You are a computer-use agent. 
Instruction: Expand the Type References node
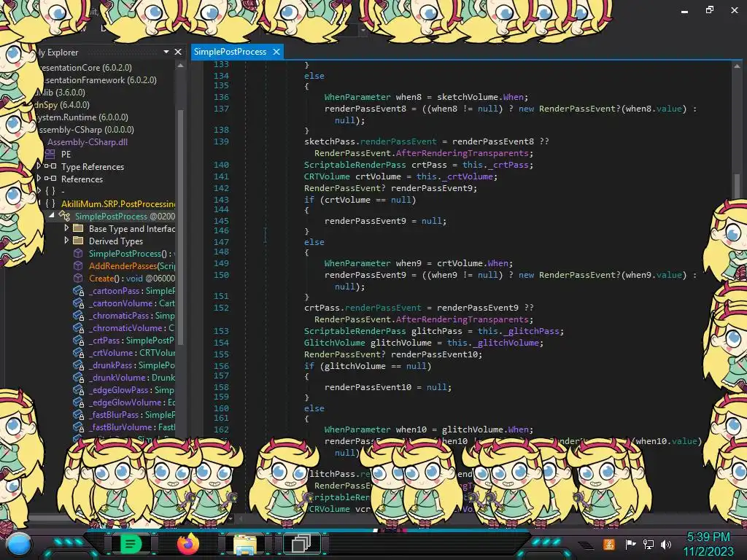tap(39, 166)
